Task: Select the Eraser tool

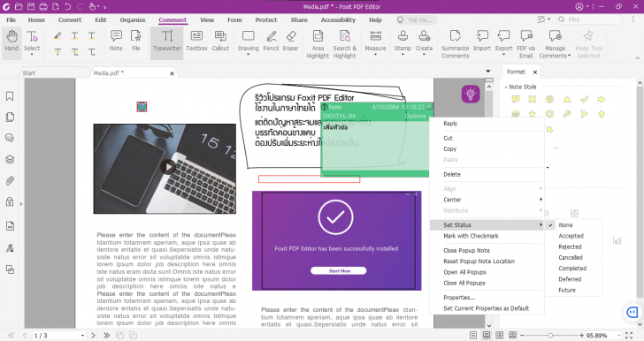Action: (290, 42)
